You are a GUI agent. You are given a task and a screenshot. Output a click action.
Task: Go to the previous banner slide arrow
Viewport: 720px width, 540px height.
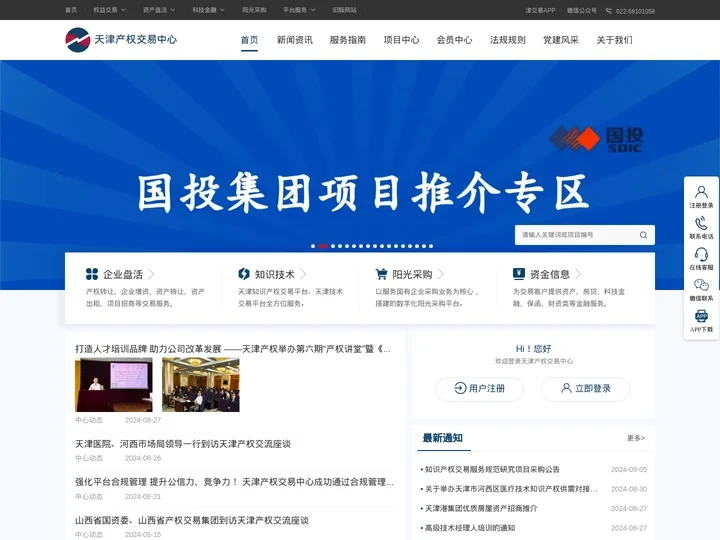57,175
